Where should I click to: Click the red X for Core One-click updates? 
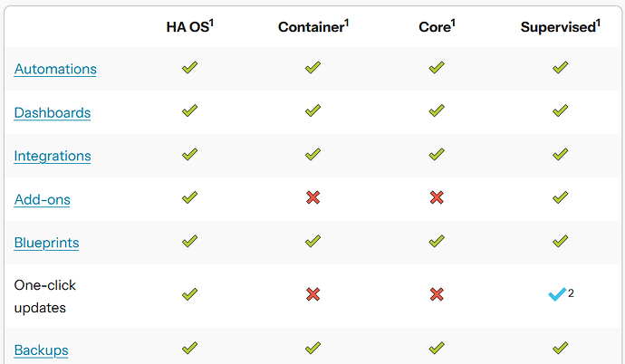(x=437, y=294)
